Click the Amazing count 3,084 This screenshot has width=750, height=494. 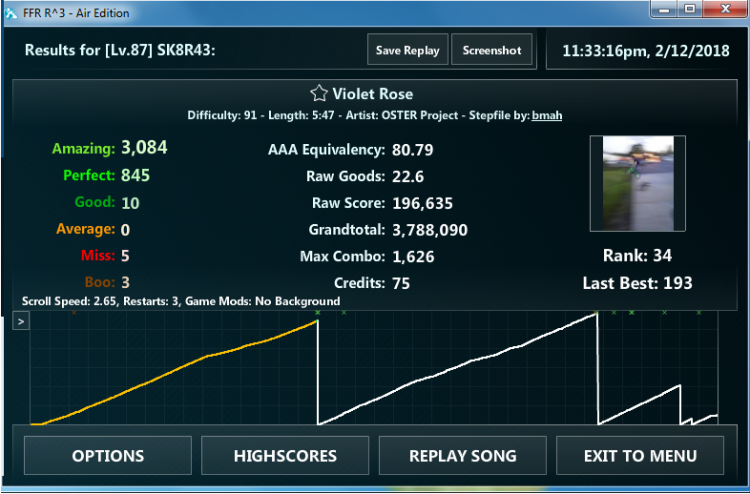144,149
